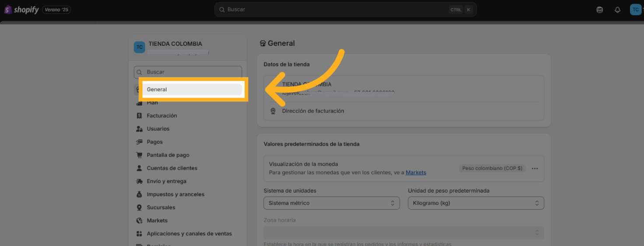Click the Aplicaciones y canales apps icon
The height and width of the screenshot is (246, 644).
tap(139, 234)
